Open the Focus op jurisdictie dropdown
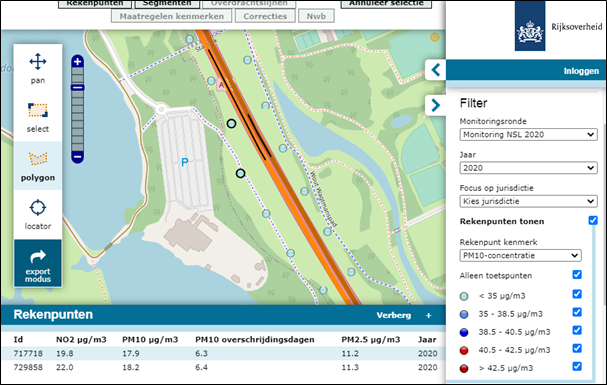 click(x=528, y=201)
